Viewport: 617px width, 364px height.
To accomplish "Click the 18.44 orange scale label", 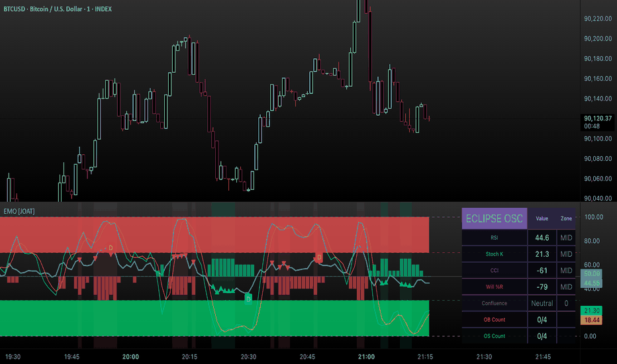I will 591,320.
